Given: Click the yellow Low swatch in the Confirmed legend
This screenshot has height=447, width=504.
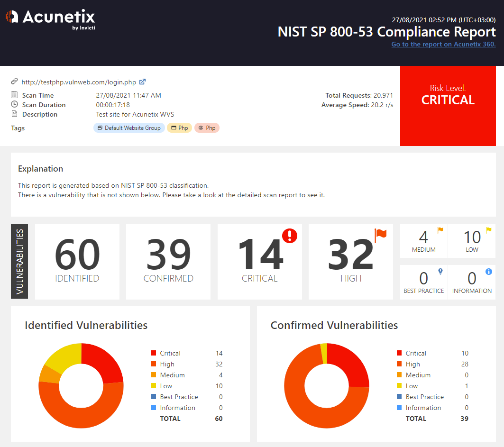Looking at the screenshot, I should [x=399, y=386].
